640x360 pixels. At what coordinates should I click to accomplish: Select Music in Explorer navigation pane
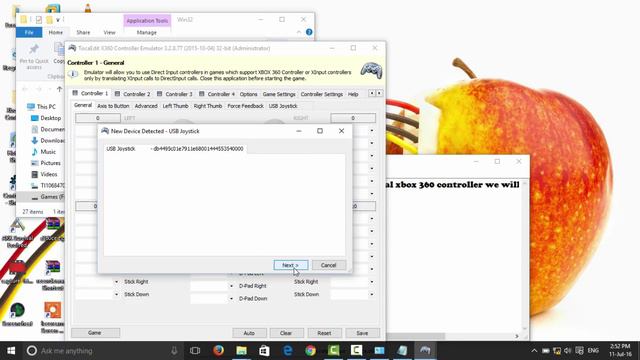click(43, 152)
